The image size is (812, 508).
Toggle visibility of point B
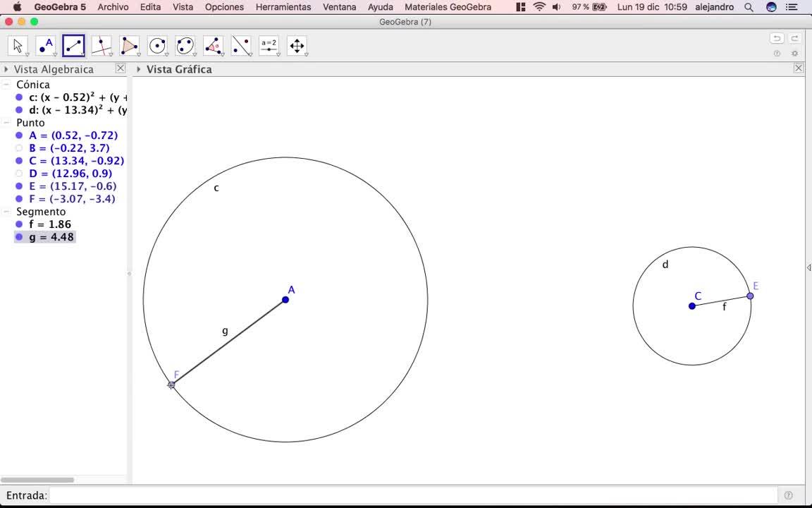19,148
